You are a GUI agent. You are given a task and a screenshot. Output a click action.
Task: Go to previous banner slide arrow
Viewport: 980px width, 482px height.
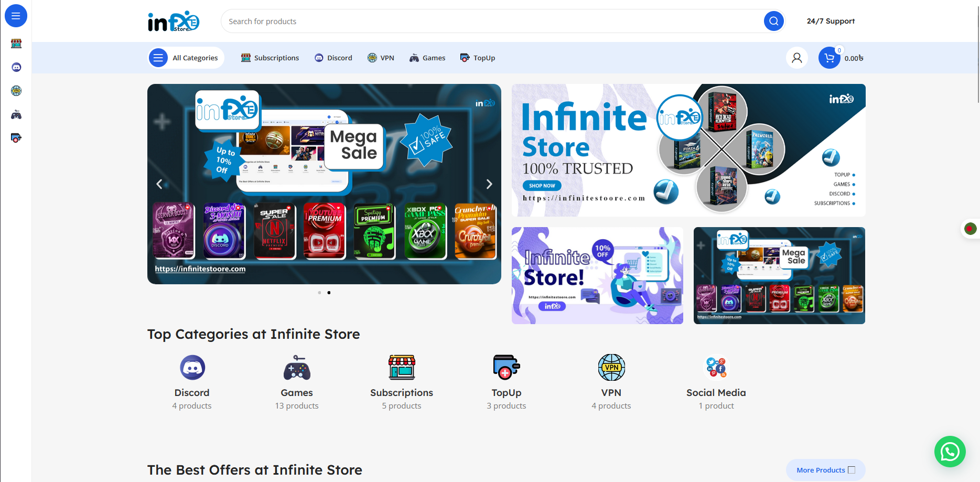[x=159, y=184]
